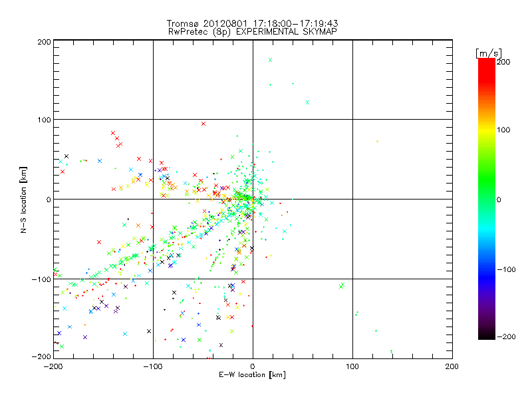Click the red X marker just above the 100 km north line
532x399 pixels.
tap(203, 124)
